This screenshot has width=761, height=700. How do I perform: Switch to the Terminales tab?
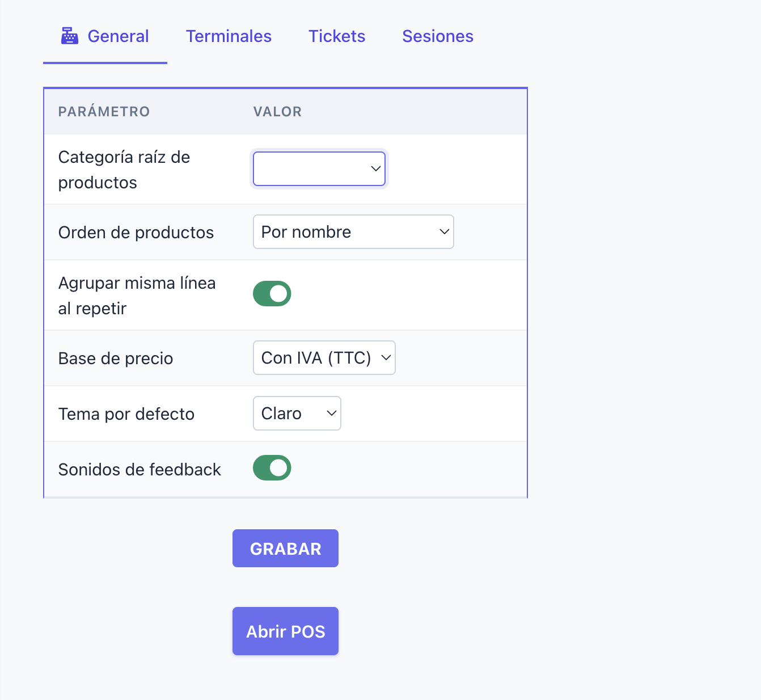pyautogui.click(x=229, y=36)
